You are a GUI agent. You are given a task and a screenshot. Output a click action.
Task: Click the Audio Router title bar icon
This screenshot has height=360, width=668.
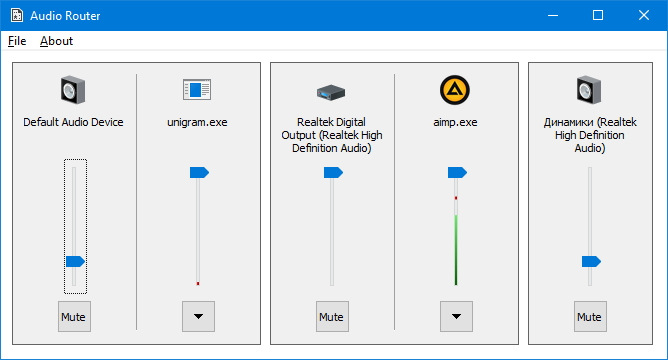[17, 15]
